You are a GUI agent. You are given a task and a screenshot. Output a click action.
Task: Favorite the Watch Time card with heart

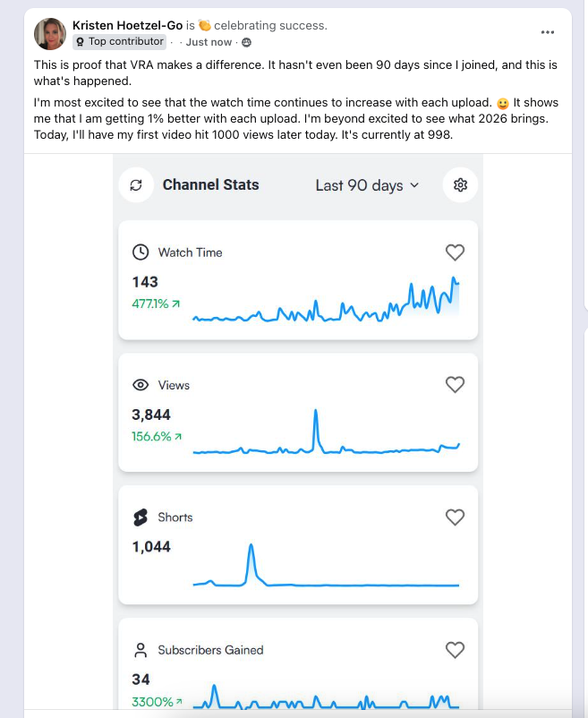tap(455, 252)
